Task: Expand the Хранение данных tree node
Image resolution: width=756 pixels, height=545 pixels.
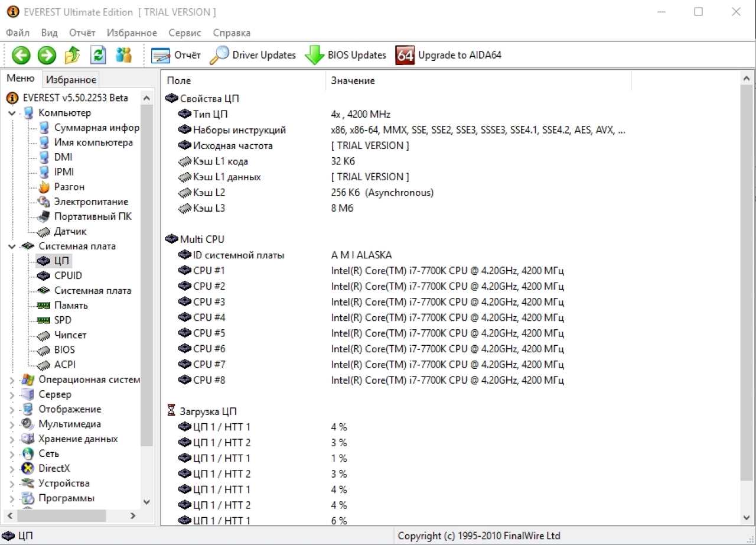Action: [12, 439]
